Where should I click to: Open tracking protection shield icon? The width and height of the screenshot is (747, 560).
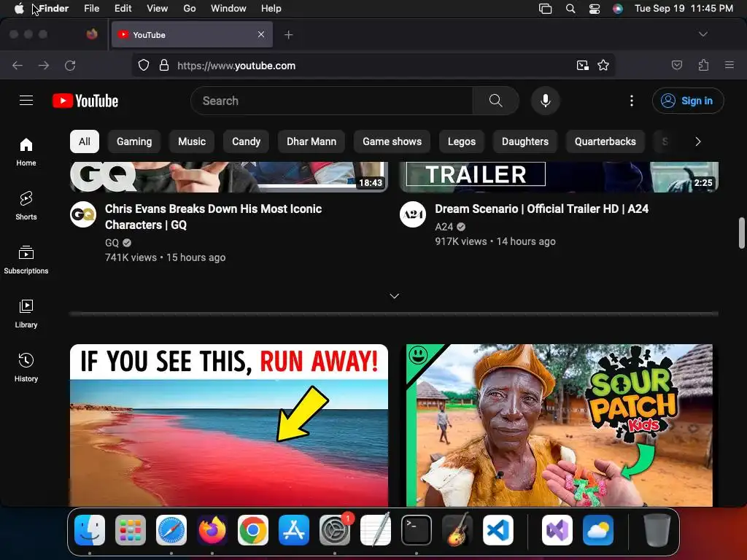tap(144, 65)
